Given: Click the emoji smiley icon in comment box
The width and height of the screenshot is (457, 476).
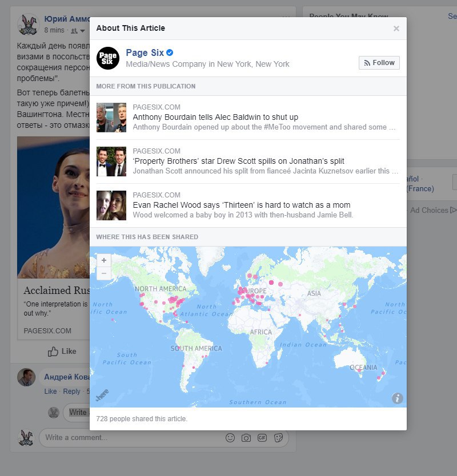Looking at the screenshot, I should tap(230, 438).
